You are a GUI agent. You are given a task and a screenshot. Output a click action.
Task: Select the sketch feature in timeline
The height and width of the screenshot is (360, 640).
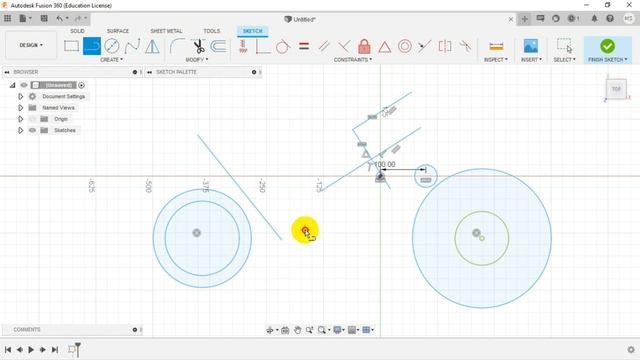click(x=72, y=349)
